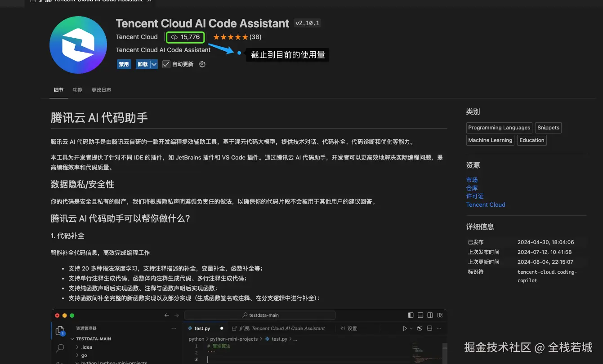The height and width of the screenshot is (364, 603).
Task: Click Explorer icon in the embedded screenshot
Action: tap(60, 331)
